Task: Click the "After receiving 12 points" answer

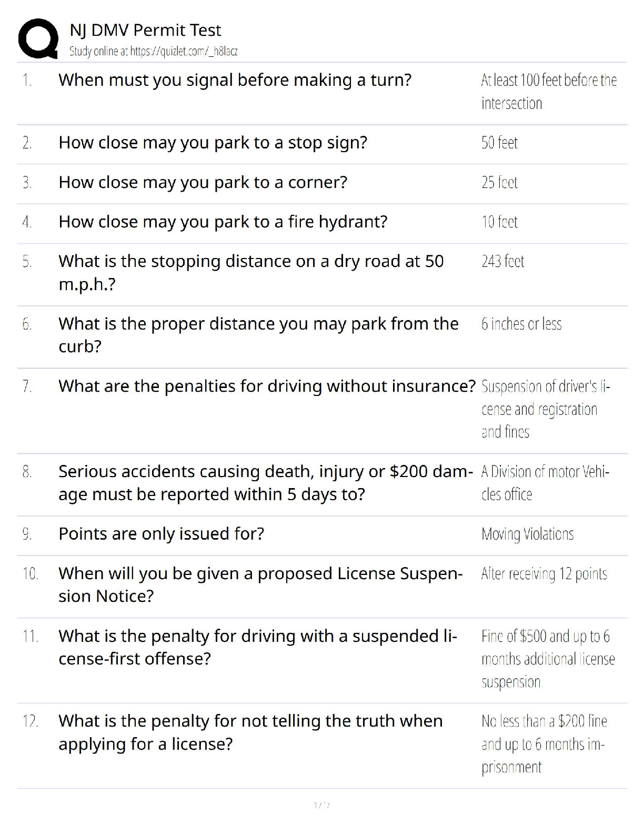Action: 544,573
